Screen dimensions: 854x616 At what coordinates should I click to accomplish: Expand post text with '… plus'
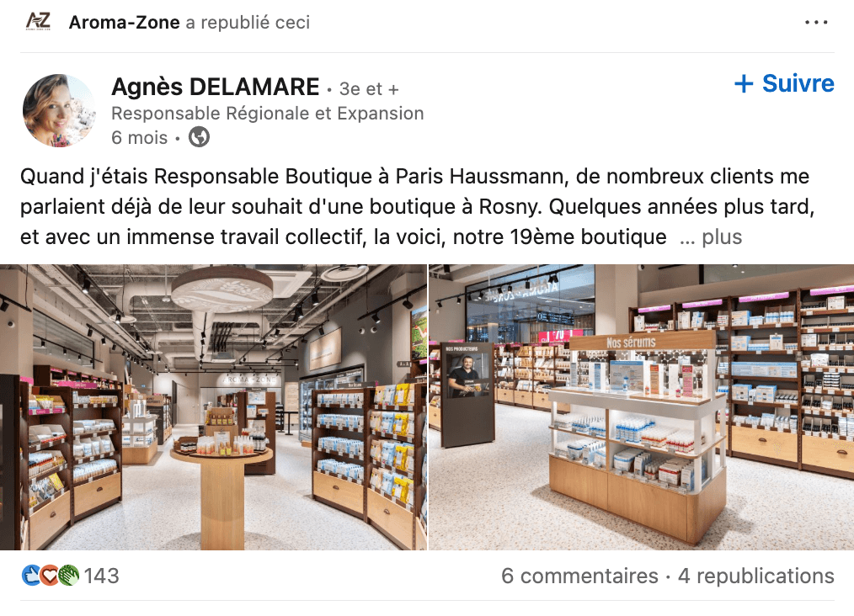pos(711,236)
